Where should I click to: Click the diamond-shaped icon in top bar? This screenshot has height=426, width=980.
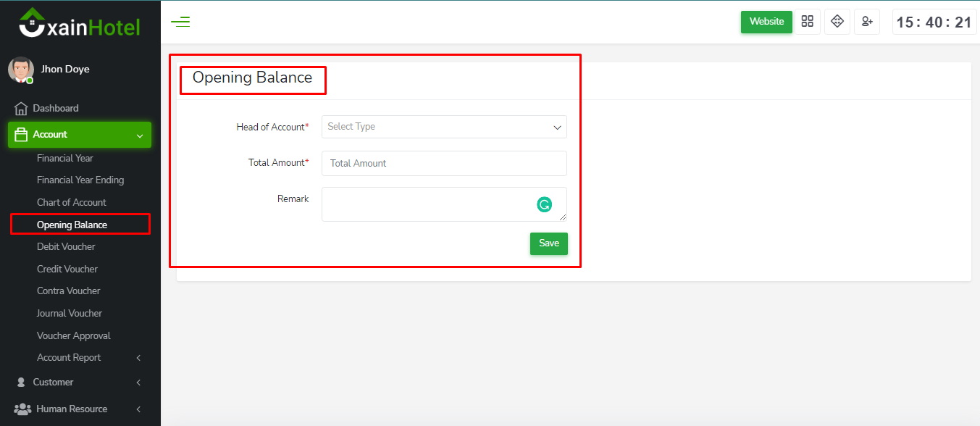click(837, 22)
